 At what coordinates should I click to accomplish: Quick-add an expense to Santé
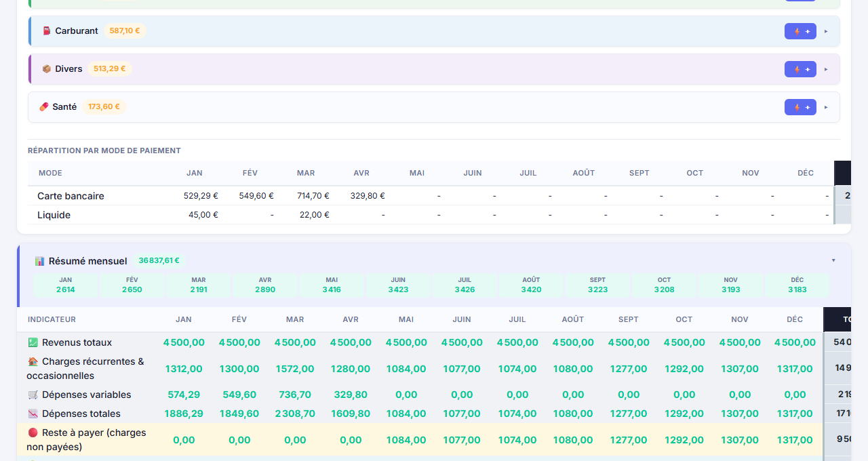(800, 107)
